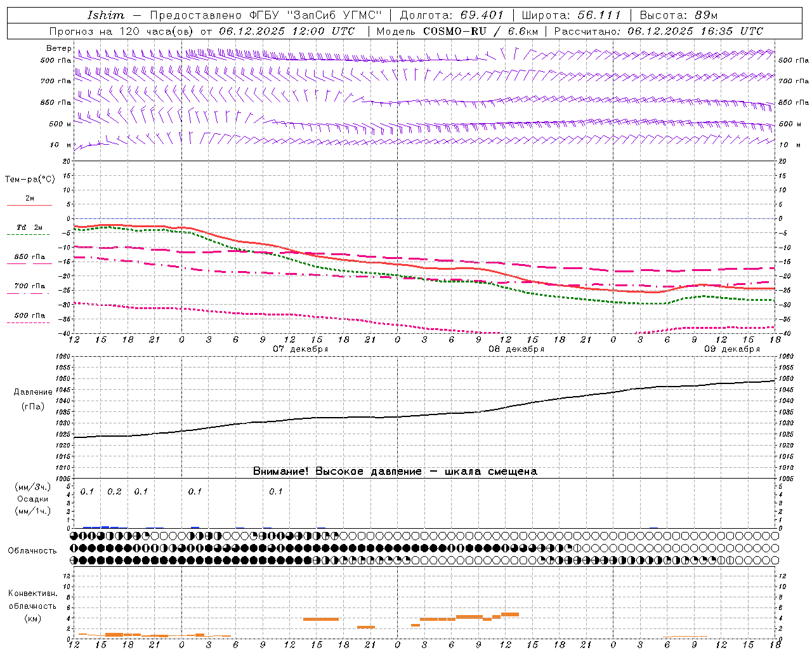Click the "Конвективн." convective cloud label
Viewport: 812px width, 650px height.
click(32, 594)
